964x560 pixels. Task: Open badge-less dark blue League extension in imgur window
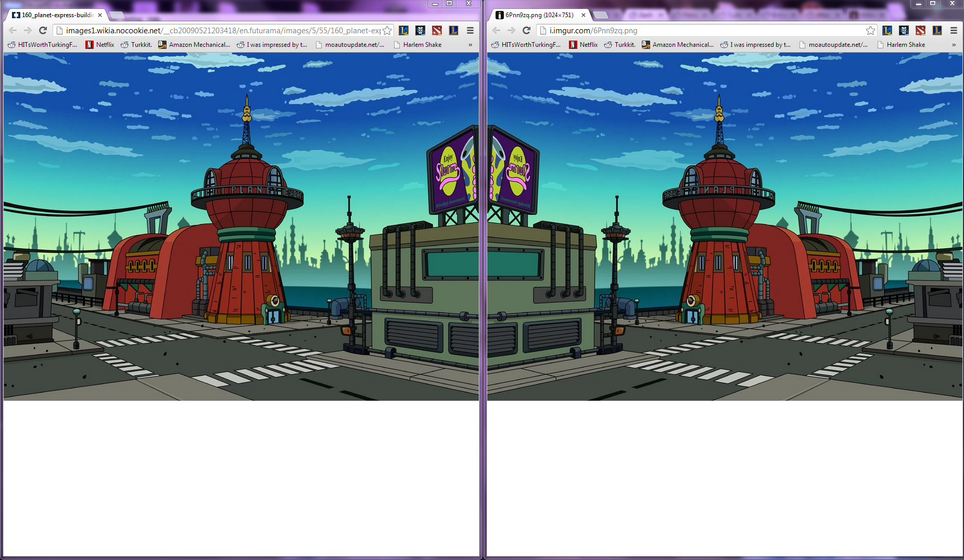pos(937,31)
